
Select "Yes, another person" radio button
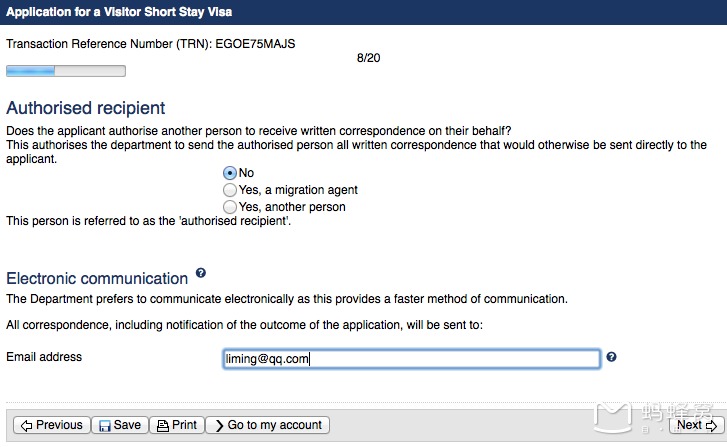230,207
